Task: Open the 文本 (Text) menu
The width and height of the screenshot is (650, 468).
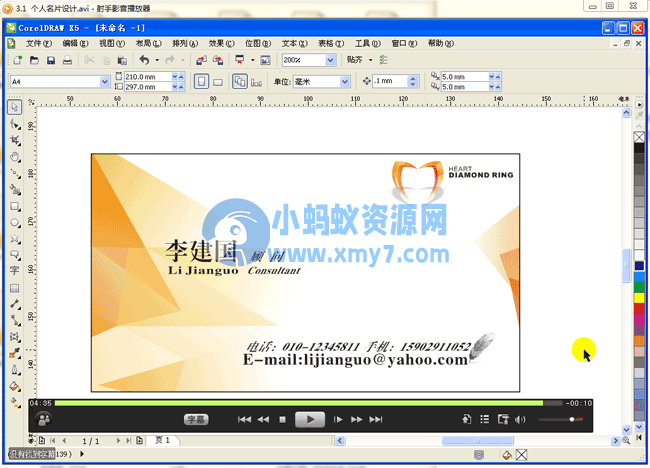Action: tap(294, 43)
